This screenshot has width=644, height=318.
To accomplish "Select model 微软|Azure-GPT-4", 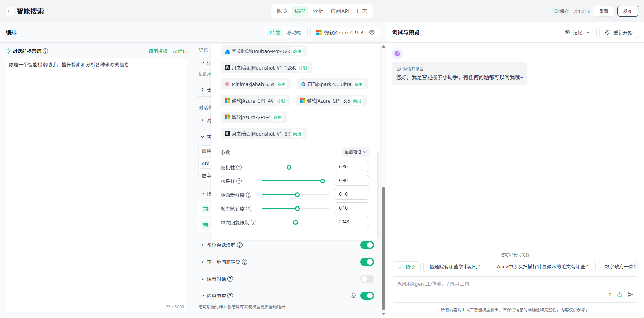I will click(x=254, y=117).
